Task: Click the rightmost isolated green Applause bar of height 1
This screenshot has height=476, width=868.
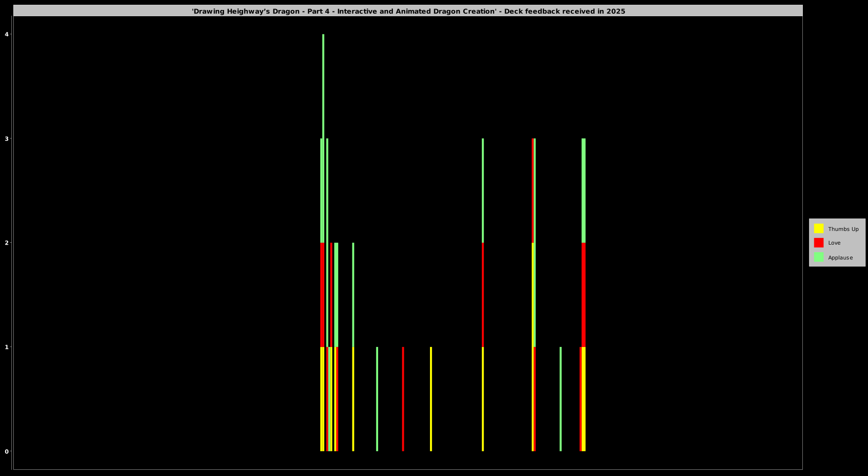Action: pos(560,399)
